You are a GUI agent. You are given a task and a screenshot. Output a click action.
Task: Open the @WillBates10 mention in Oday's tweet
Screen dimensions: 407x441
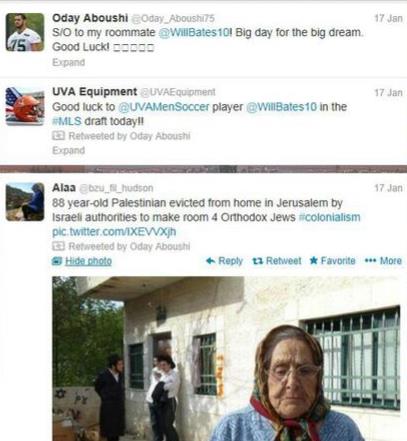tap(194, 33)
